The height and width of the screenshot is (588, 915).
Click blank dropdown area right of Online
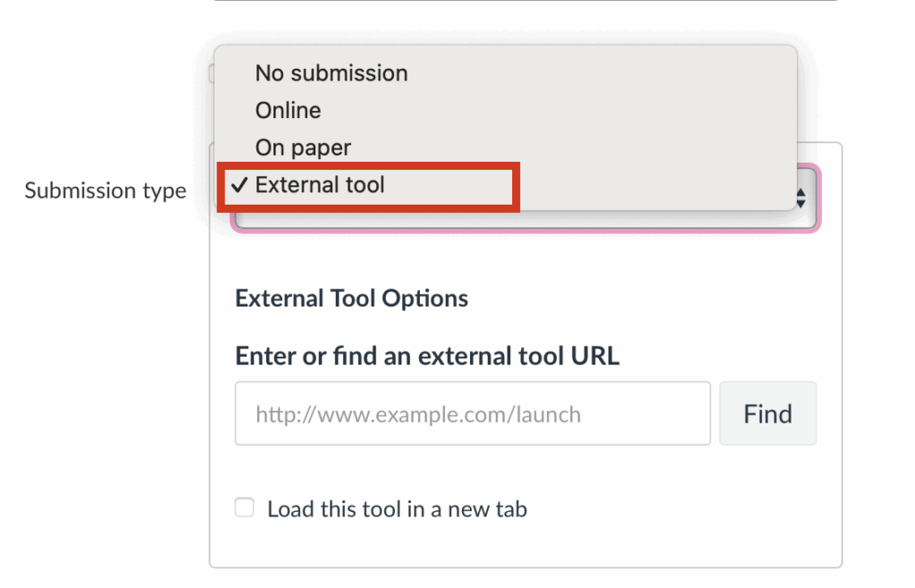(x=554, y=111)
